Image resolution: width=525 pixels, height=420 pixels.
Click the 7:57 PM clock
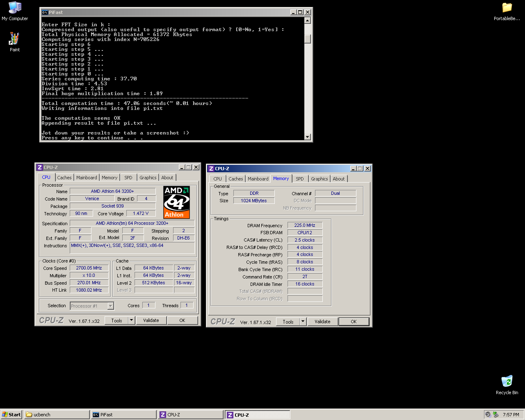coord(511,415)
